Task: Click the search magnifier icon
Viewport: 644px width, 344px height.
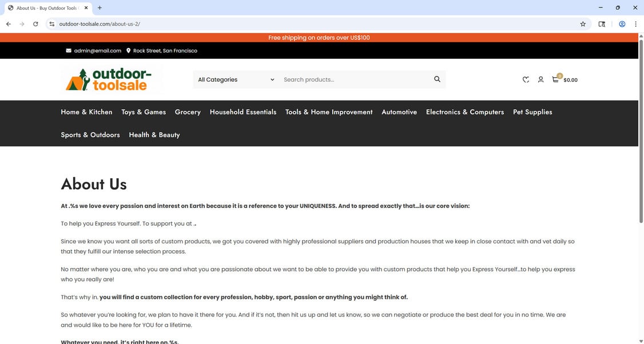Action: 436,79
